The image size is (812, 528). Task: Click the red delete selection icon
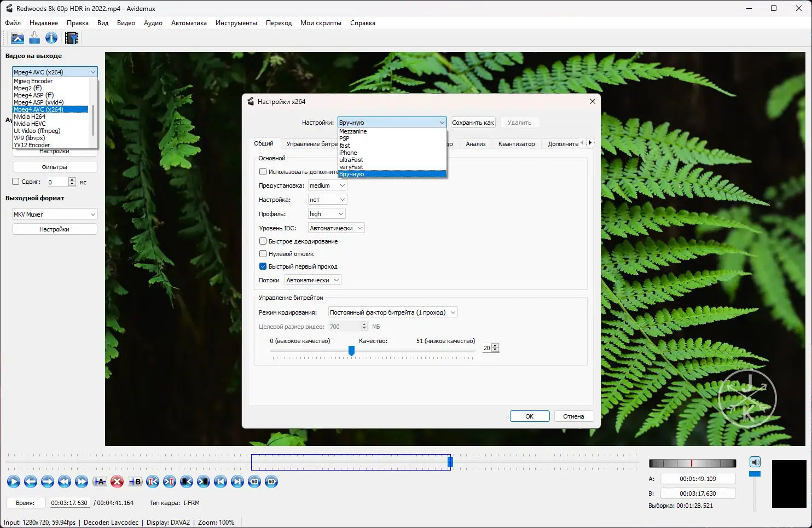(x=117, y=481)
